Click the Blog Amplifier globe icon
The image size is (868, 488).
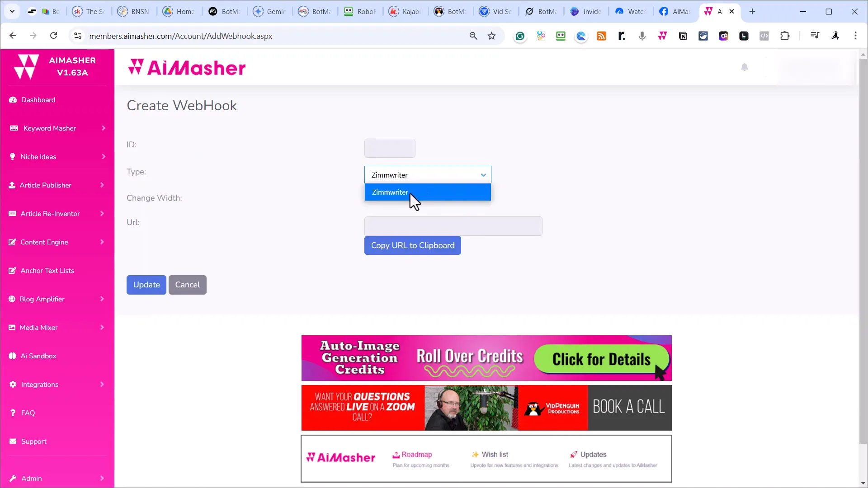tap(12, 299)
